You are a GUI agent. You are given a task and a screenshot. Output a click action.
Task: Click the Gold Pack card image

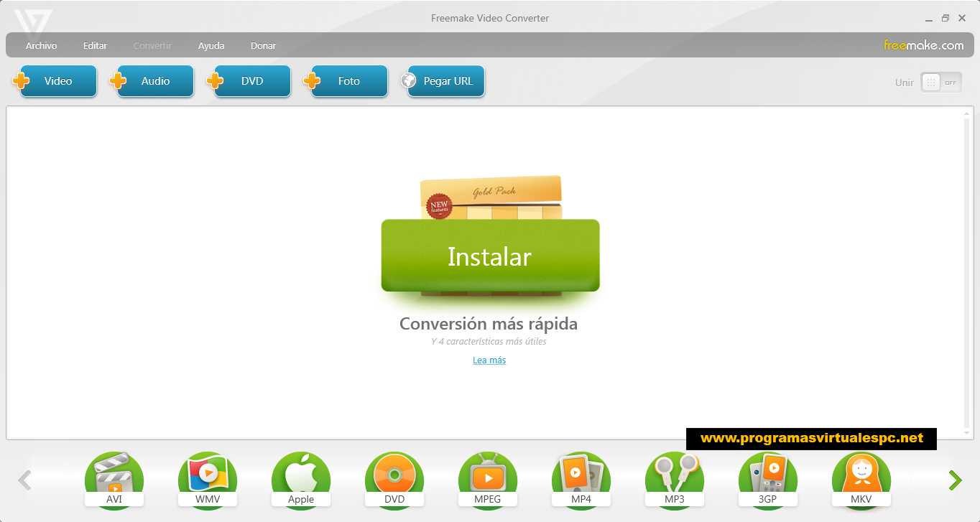491,197
